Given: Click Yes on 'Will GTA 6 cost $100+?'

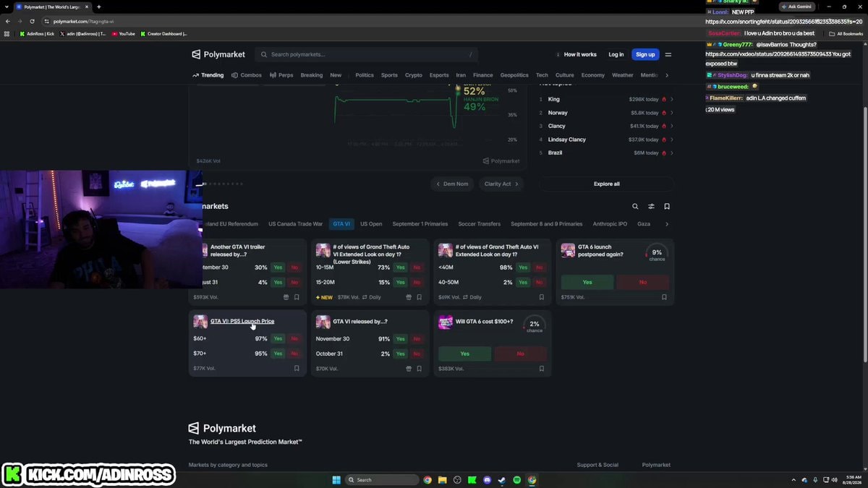Looking at the screenshot, I should click(464, 354).
